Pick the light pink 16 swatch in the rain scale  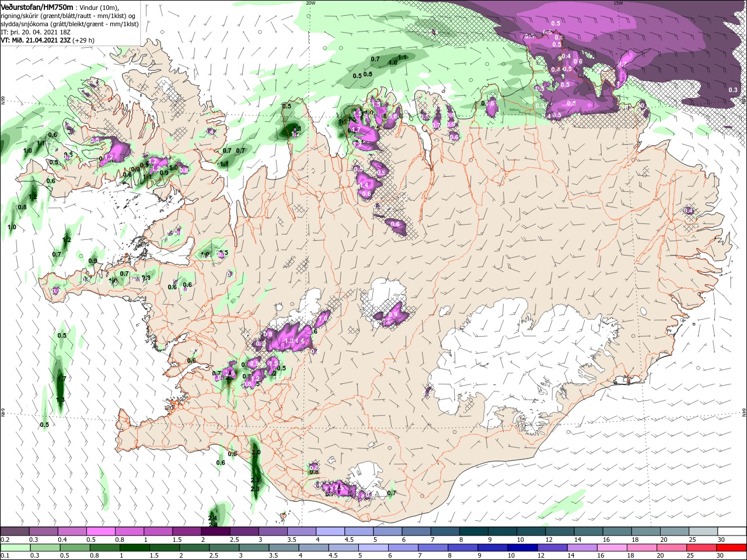click(612, 547)
